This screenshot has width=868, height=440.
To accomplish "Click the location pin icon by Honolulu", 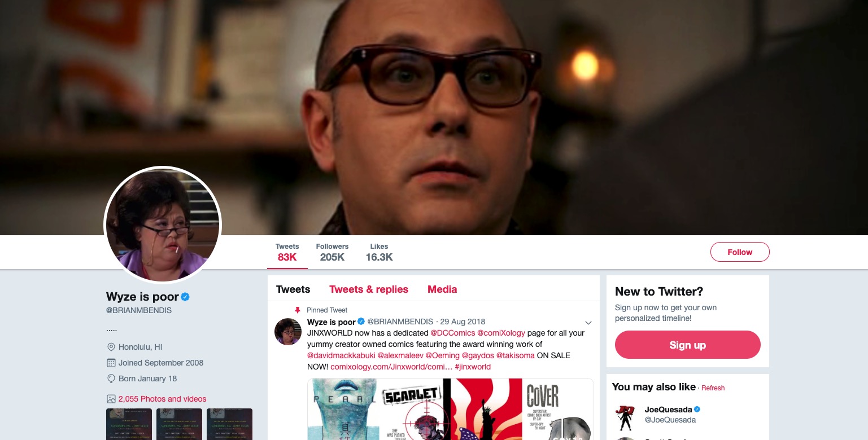I will pos(111,347).
